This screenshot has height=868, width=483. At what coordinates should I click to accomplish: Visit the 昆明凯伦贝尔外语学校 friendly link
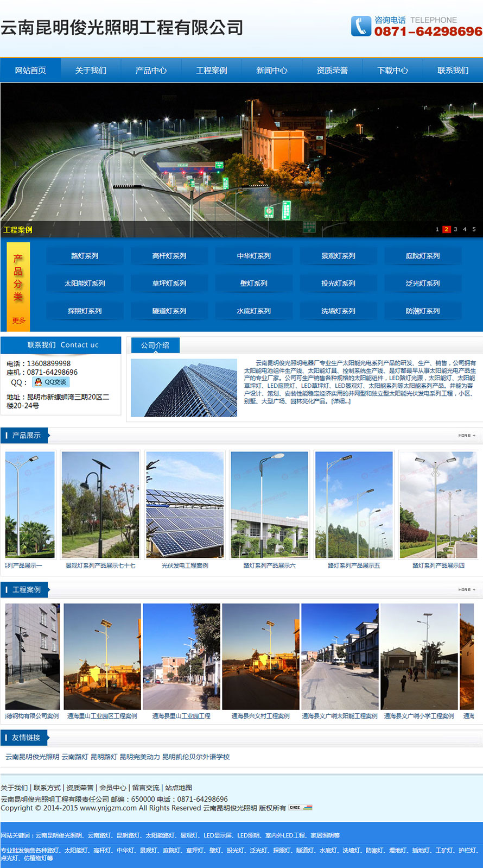click(196, 757)
